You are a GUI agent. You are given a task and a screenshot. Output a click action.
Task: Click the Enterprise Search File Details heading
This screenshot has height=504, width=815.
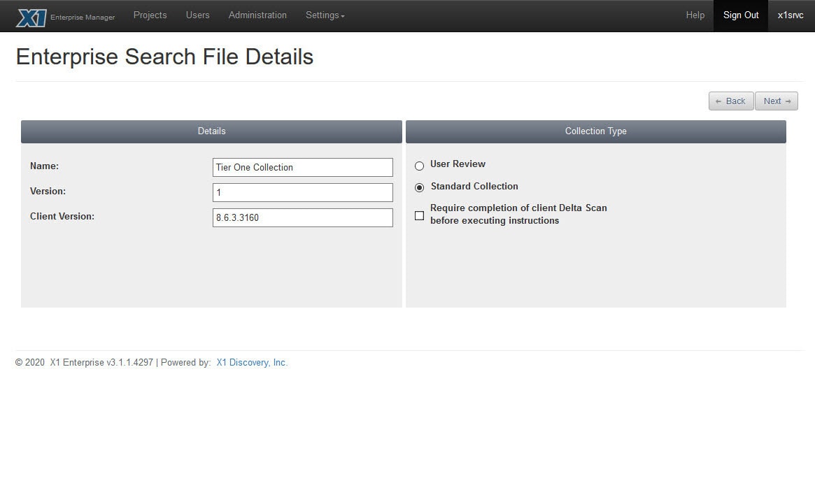164,57
